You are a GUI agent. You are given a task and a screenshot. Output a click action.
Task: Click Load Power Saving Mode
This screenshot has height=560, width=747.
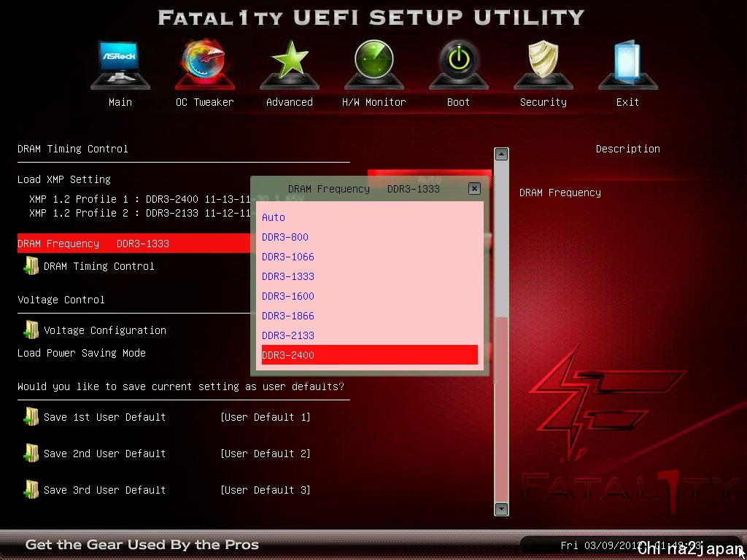(x=82, y=353)
